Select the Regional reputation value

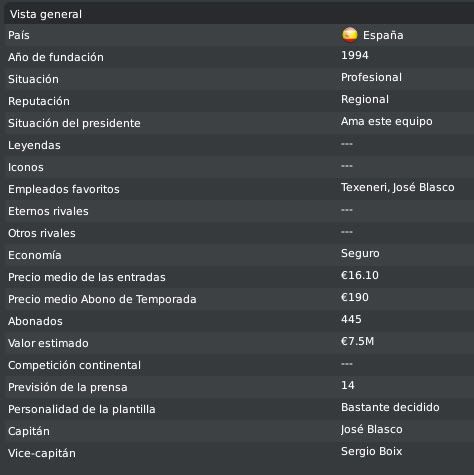[x=365, y=99]
